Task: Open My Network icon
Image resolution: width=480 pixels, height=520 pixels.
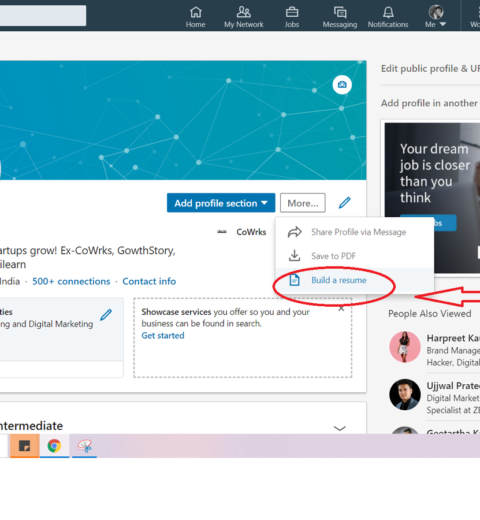Action: coord(243,12)
